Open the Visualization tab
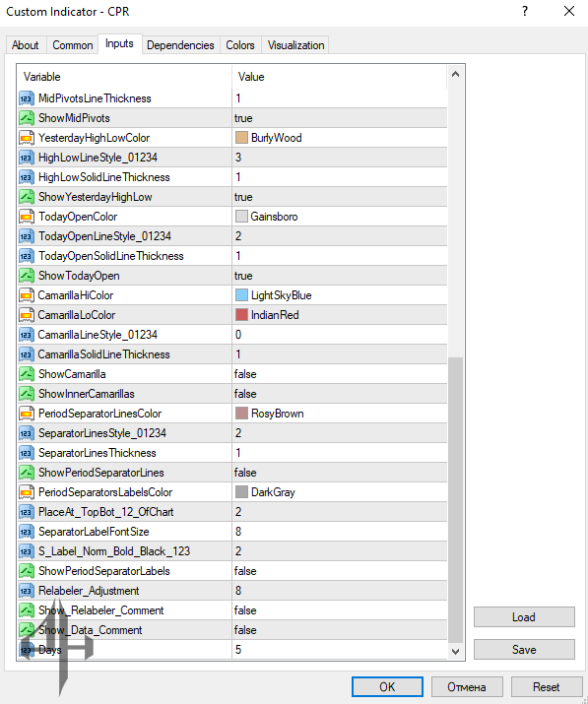588x704 pixels. [295, 45]
